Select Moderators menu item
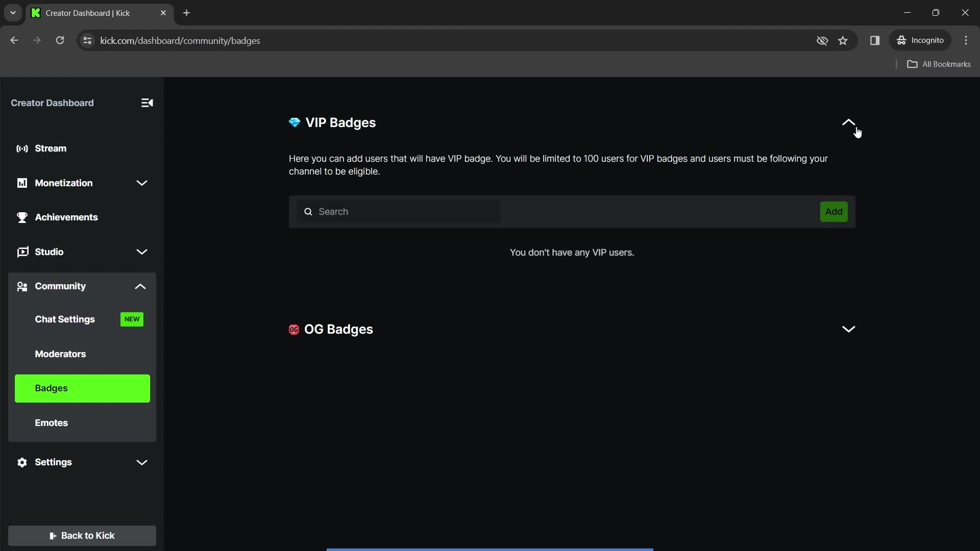This screenshot has height=551, width=980. [x=61, y=354]
